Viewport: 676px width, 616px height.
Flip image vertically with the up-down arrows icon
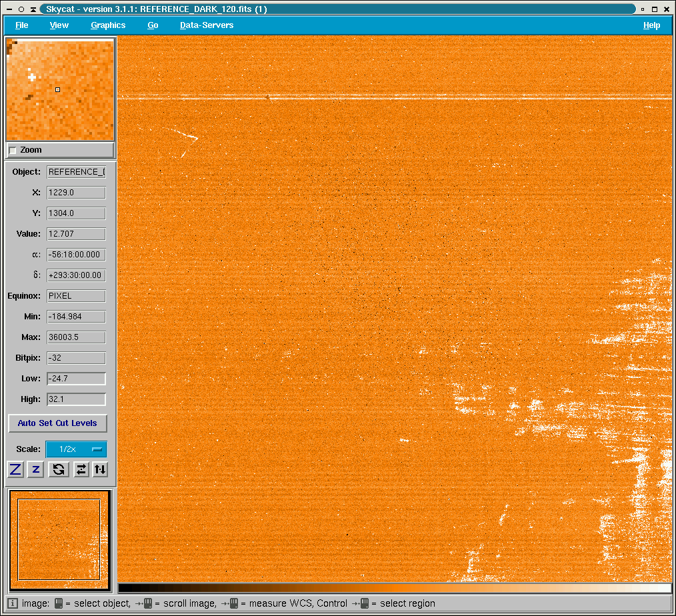(99, 469)
